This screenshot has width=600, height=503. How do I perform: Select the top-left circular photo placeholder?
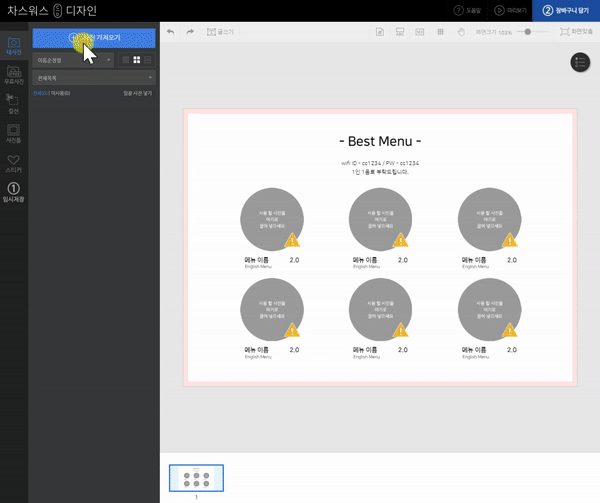[x=272, y=219]
